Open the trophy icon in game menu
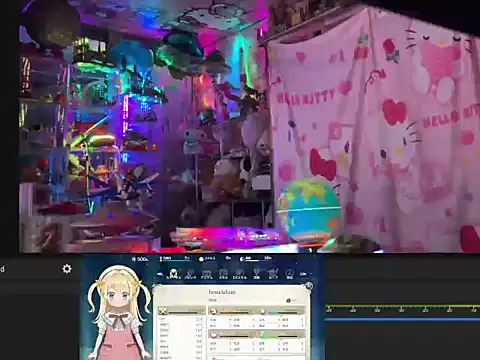 pos(256,274)
